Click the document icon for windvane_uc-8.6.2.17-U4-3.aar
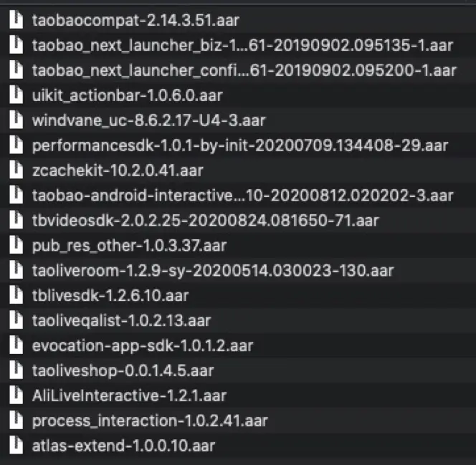This screenshot has width=476, height=465. [16, 120]
